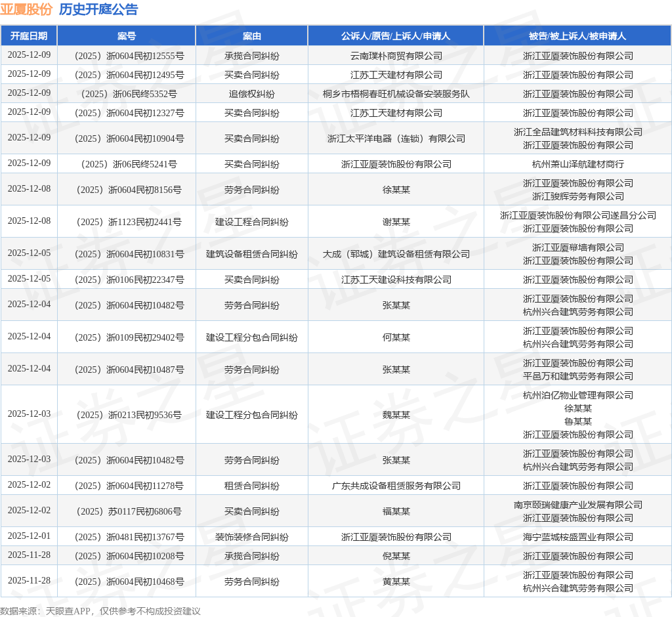Click the data source note mentioning 天眼查APP
This screenshot has width=672, height=617.
coord(100,611)
